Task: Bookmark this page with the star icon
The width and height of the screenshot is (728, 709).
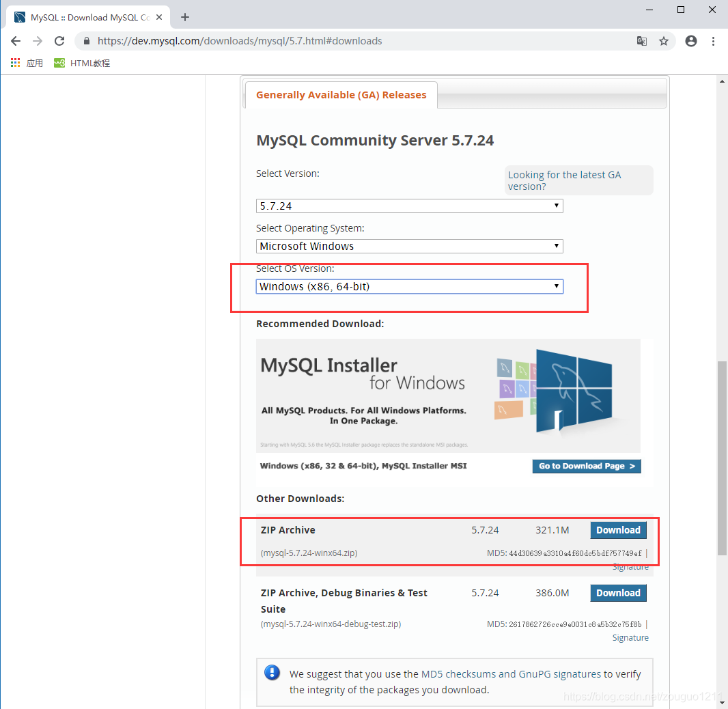Action: [x=664, y=41]
